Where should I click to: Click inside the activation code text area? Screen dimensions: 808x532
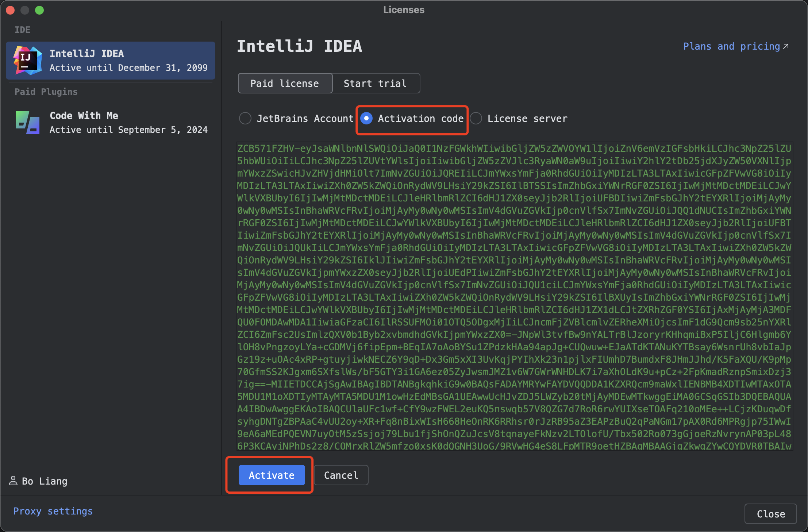tap(515, 296)
